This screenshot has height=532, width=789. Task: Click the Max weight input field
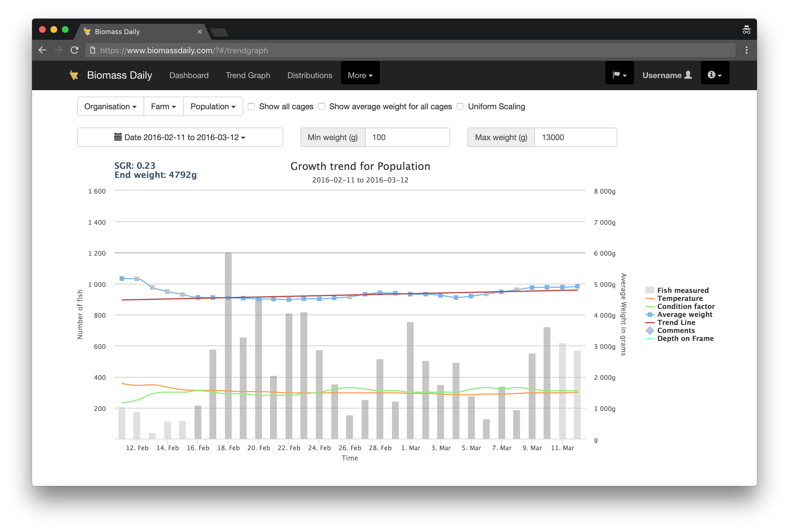point(575,137)
